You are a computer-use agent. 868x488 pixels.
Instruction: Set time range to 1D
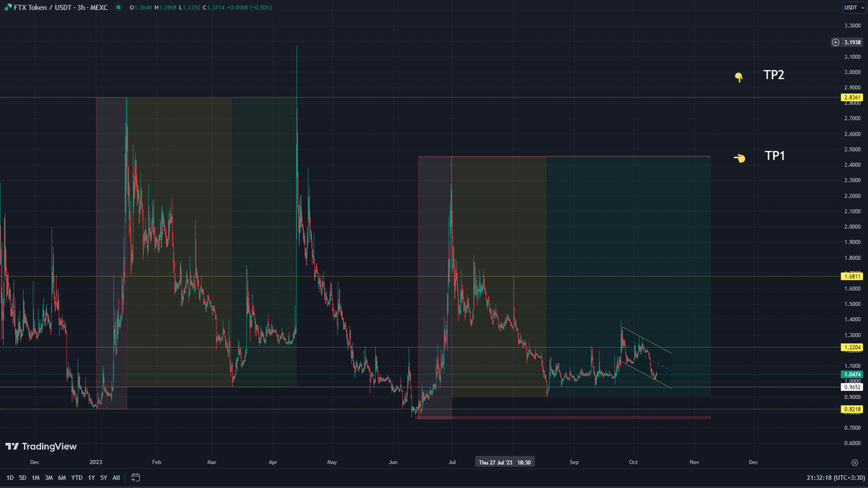pos(10,477)
